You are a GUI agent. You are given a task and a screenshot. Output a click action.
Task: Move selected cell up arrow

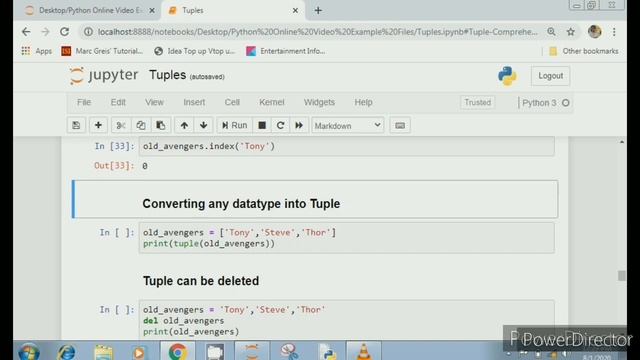click(184, 125)
